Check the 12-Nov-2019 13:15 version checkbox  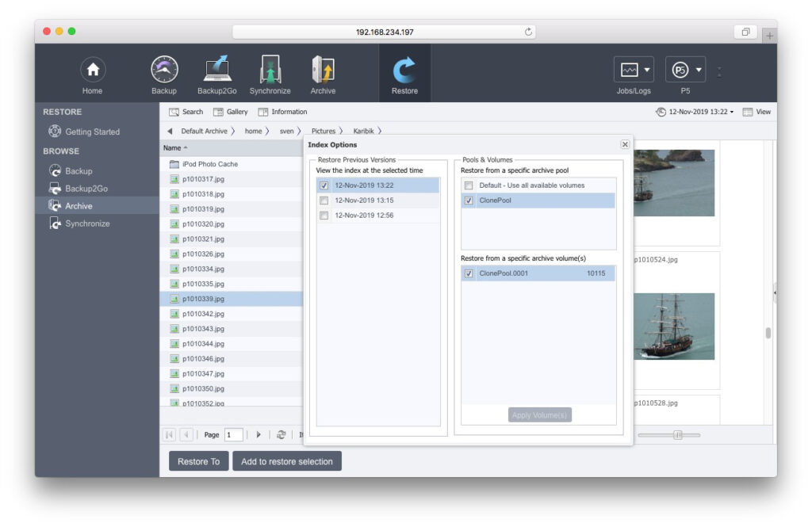324,200
